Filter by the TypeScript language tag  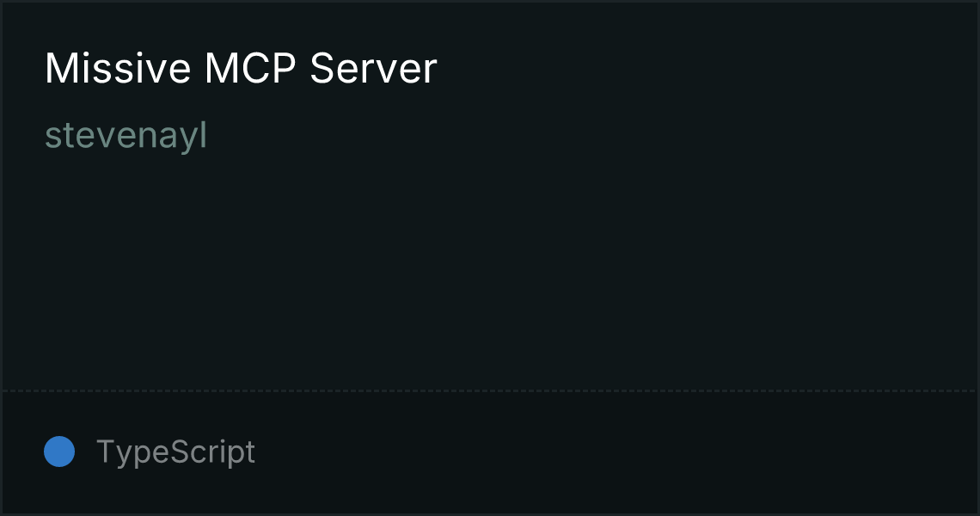[x=175, y=451]
